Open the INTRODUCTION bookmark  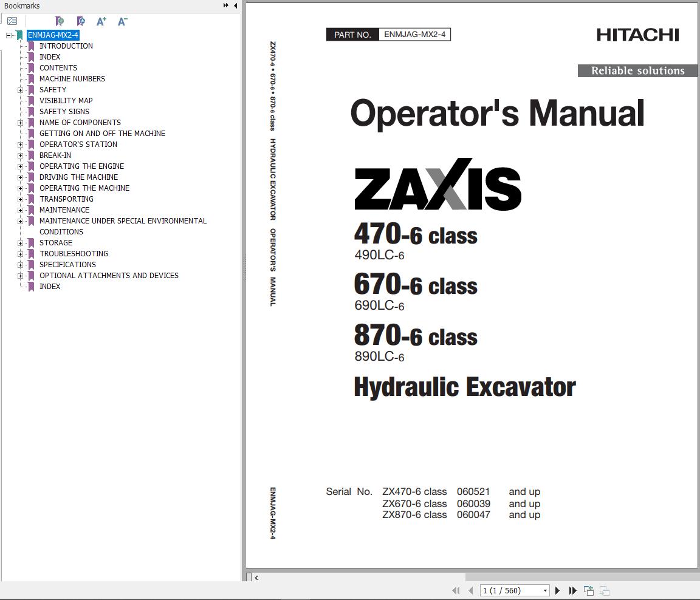[66, 46]
